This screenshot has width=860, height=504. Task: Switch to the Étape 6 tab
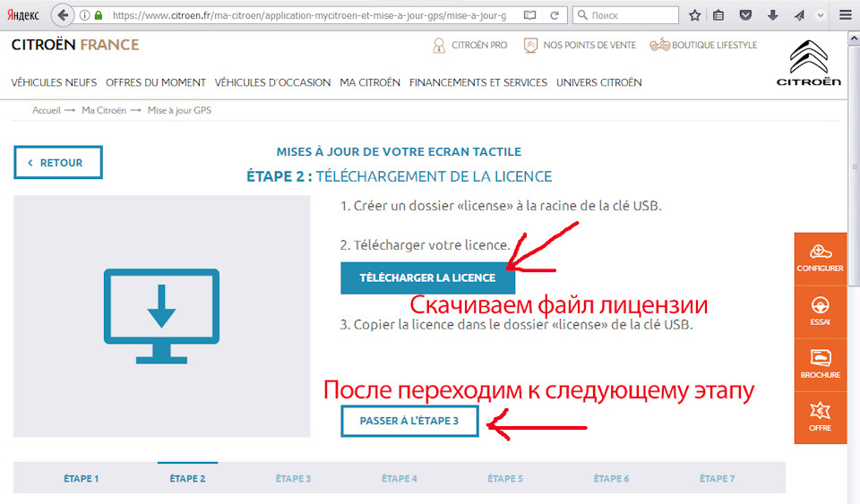click(611, 478)
